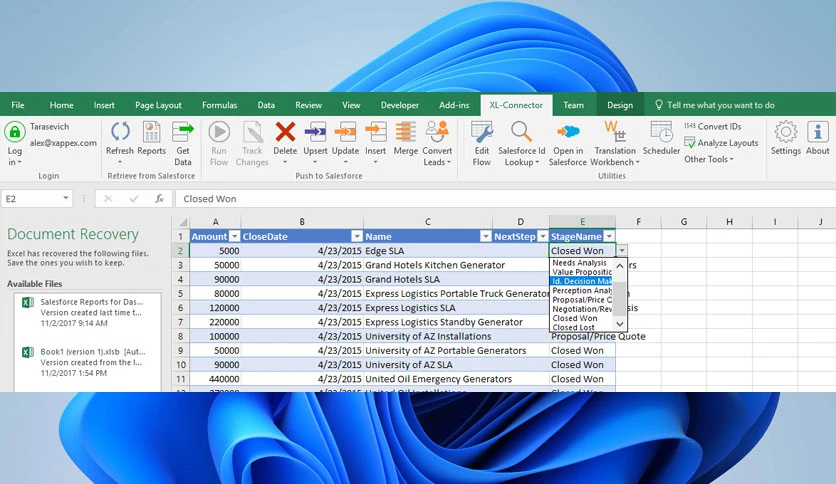The width and height of the screenshot is (836, 484).
Task: Click inside the formula bar showing Closed Won
Action: (504, 199)
